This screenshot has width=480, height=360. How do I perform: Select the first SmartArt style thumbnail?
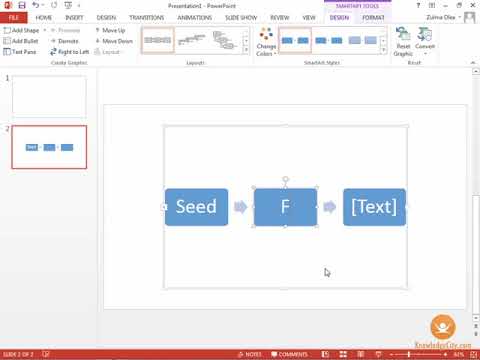coord(295,40)
